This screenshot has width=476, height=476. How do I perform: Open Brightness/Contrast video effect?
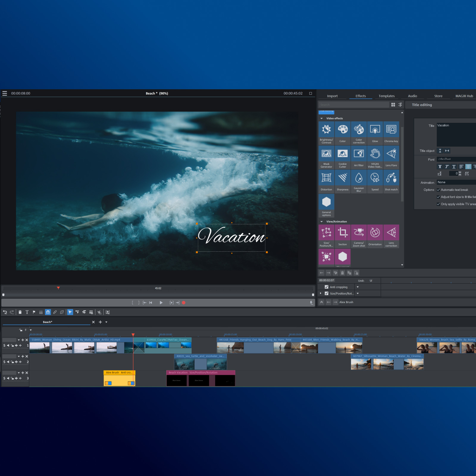[326, 133]
